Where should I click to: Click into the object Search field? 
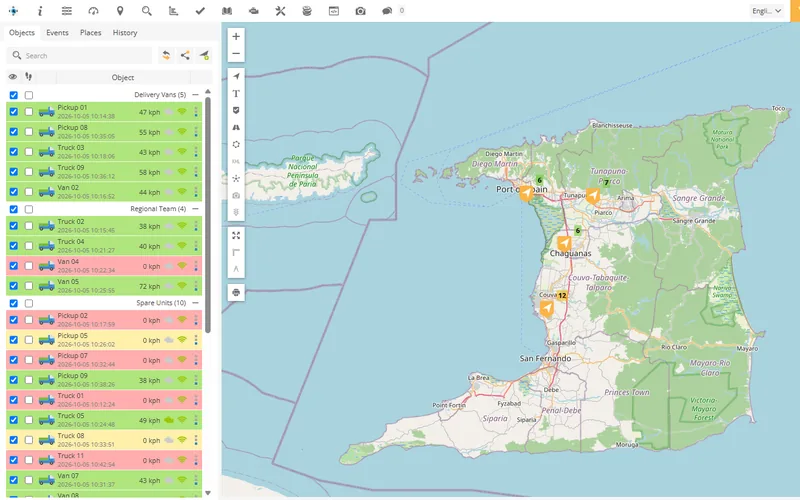point(79,55)
